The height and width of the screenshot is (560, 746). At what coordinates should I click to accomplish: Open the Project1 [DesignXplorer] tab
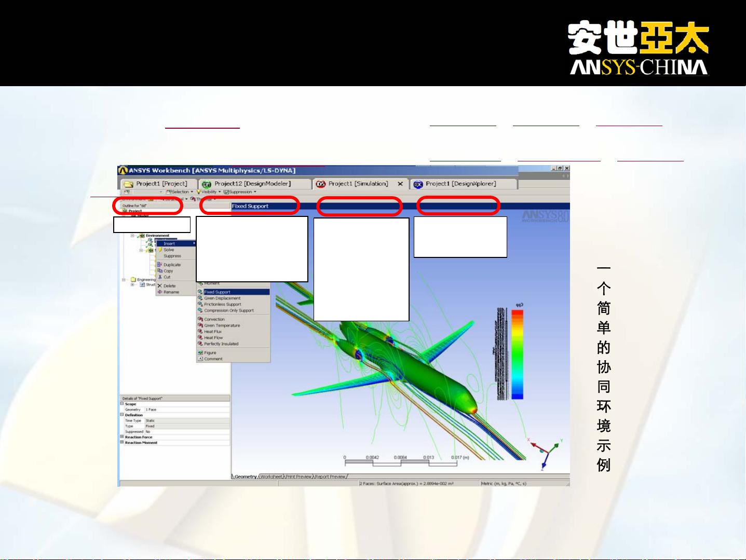(x=463, y=184)
